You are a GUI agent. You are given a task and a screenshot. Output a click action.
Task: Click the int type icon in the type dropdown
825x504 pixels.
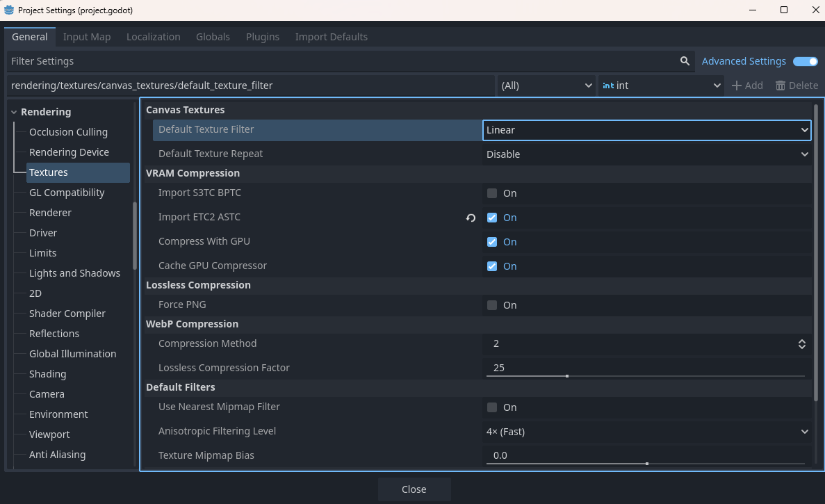click(x=607, y=86)
